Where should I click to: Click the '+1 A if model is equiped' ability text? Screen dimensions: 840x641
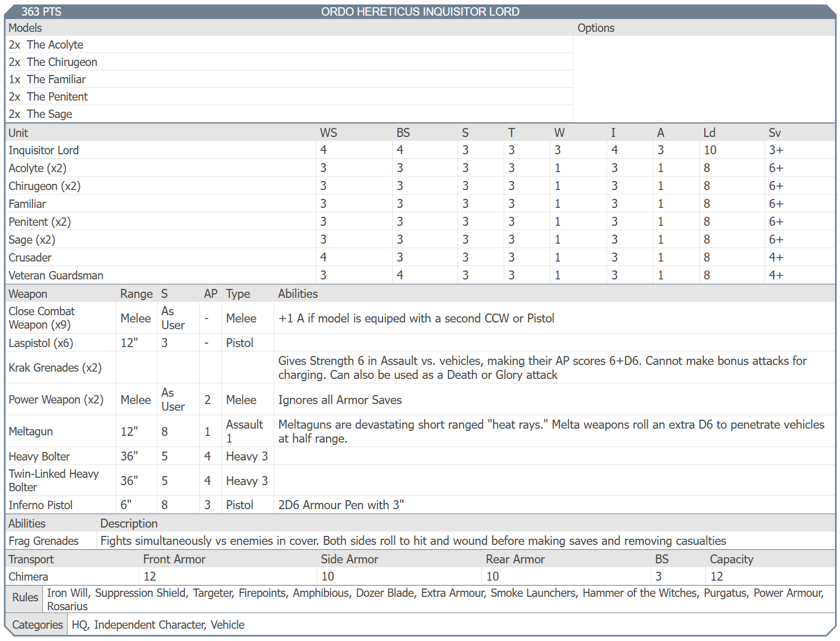point(416,319)
